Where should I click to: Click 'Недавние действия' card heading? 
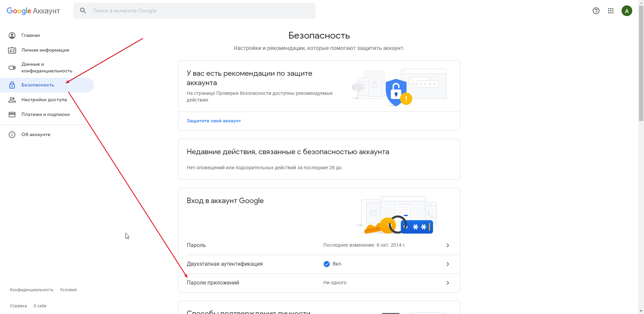pyautogui.click(x=288, y=152)
